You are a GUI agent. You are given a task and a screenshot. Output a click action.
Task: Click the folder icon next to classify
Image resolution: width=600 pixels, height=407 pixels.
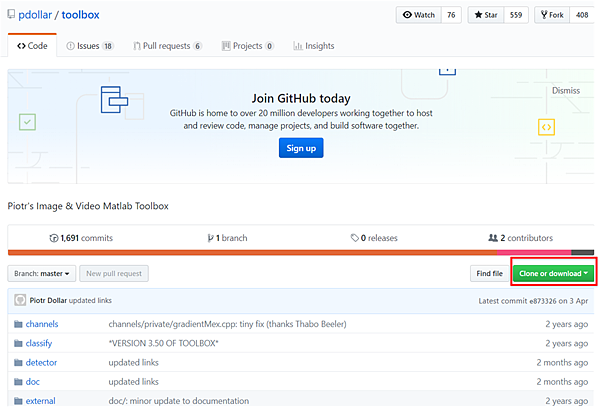click(x=17, y=343)
